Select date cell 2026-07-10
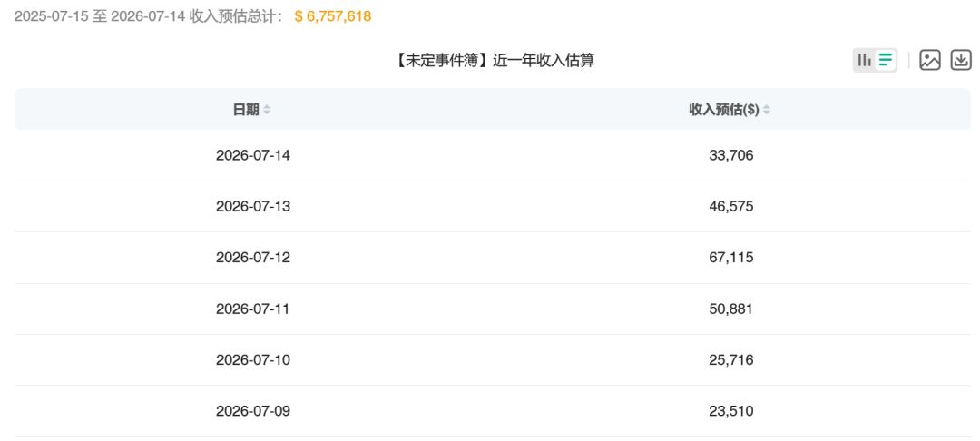Viewport: 980px width, 441px height. pos(253,360)
